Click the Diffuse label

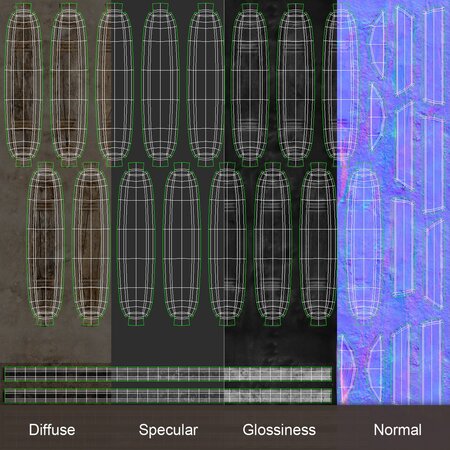pyautogui.click(x=52, y=430)
